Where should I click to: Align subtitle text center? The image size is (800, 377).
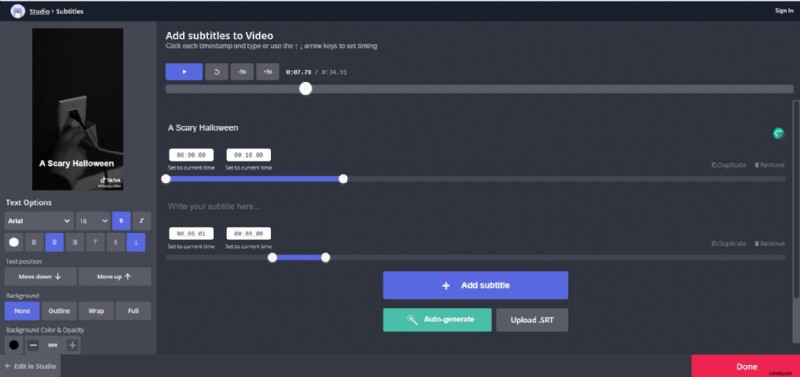(x=55, y=242)
